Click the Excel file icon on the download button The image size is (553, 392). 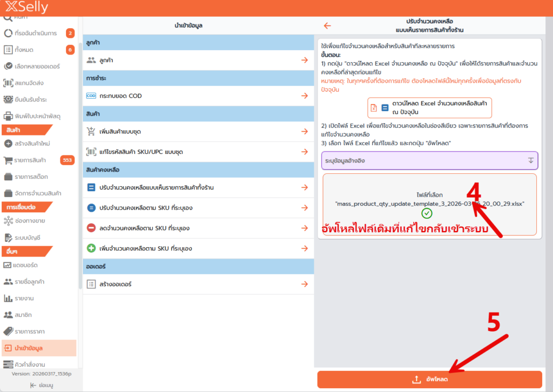(x=374, y=107)
